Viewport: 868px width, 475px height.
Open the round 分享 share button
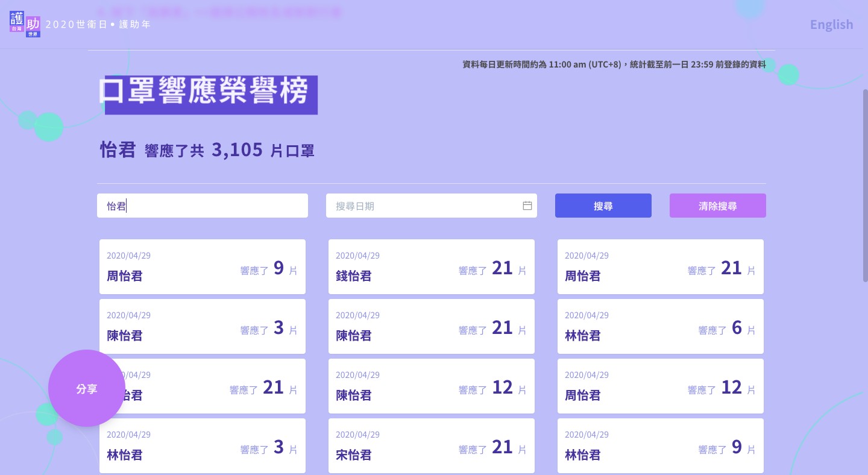[x=87, y=388]
